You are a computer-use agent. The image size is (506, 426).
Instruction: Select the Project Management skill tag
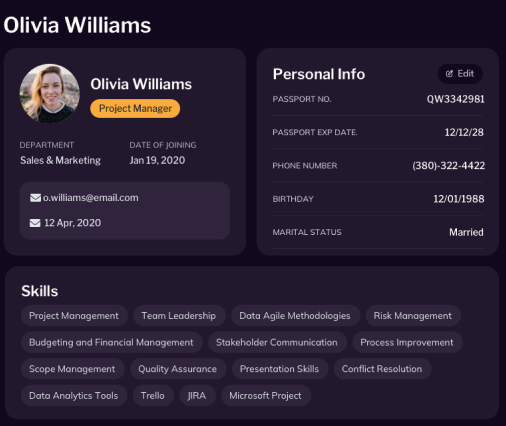pyautogui.click(x=74, y=315)
